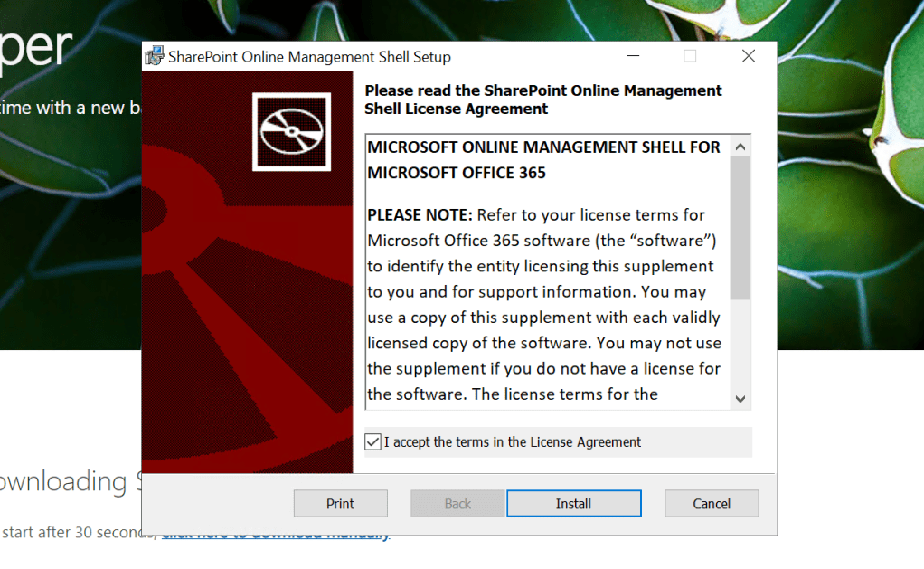The image size is (924, 569).
Task: Open the "click here to download manually" link
Action: (x=276, y=533)
